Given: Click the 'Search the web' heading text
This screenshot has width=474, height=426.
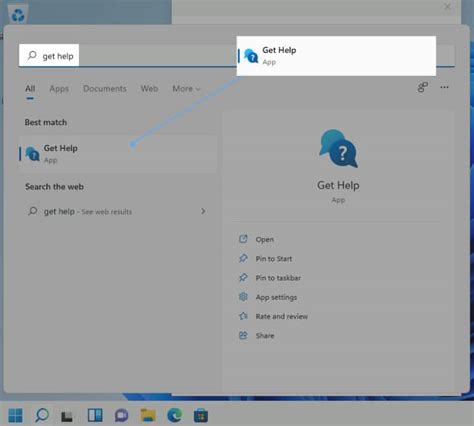Looking at the screenshot, I should [x=54, y=187].
